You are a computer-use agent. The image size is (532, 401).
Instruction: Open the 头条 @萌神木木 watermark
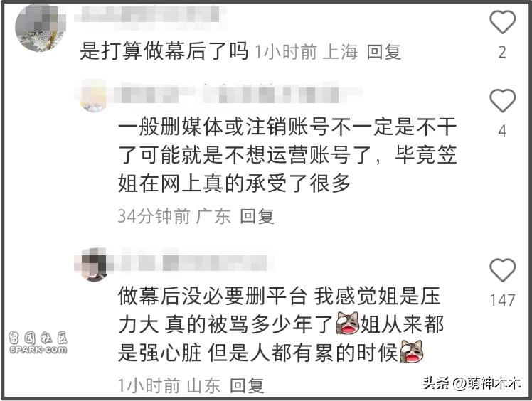coord(472,383)
